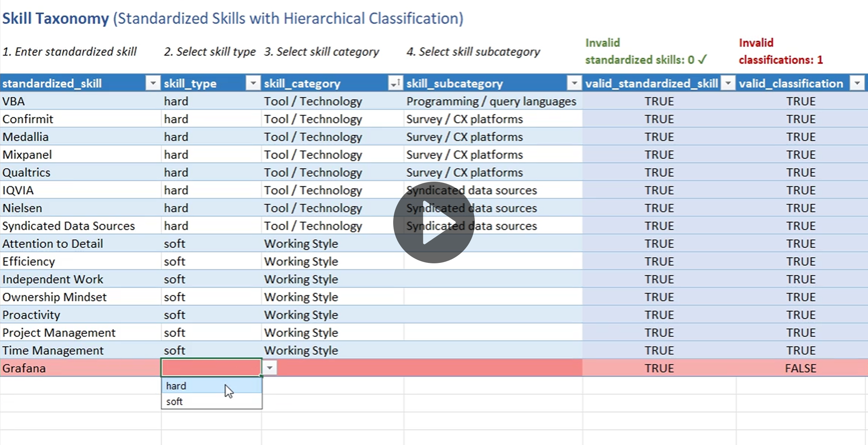Image resolution: width=868 pixels, height=445 pixels.
Task: Open the skill_category sorted filter dropdown
Action: (395, 83)
